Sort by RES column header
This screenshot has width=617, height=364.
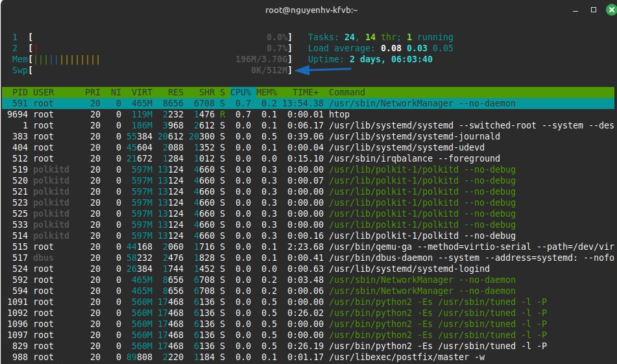176,93
